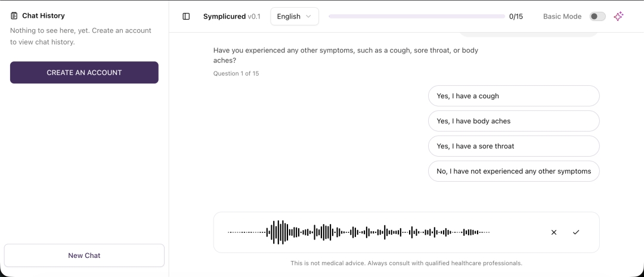The image size is (644, 277).
Task: Enable the Basic Mode switch
Action: click(597, 17)
